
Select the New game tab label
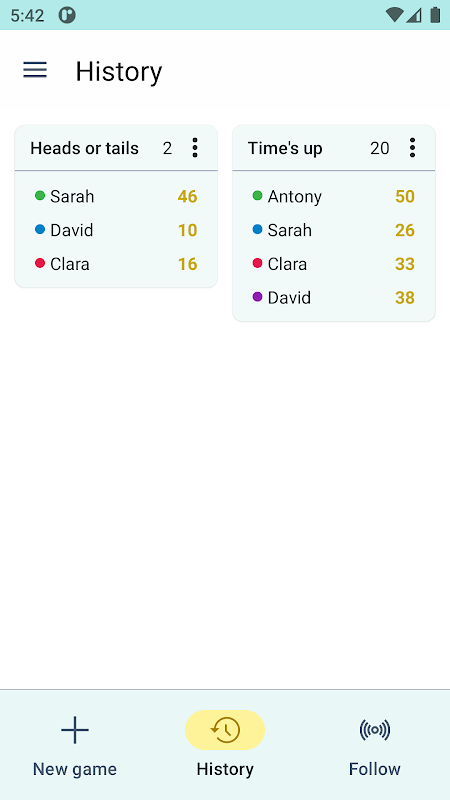75,769
